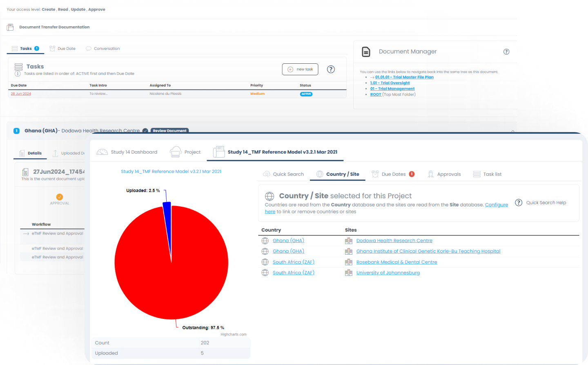Click globe icon for Korle-Bu Ghana row
This screenshot has width=588, height=365.
pos(265,251)
